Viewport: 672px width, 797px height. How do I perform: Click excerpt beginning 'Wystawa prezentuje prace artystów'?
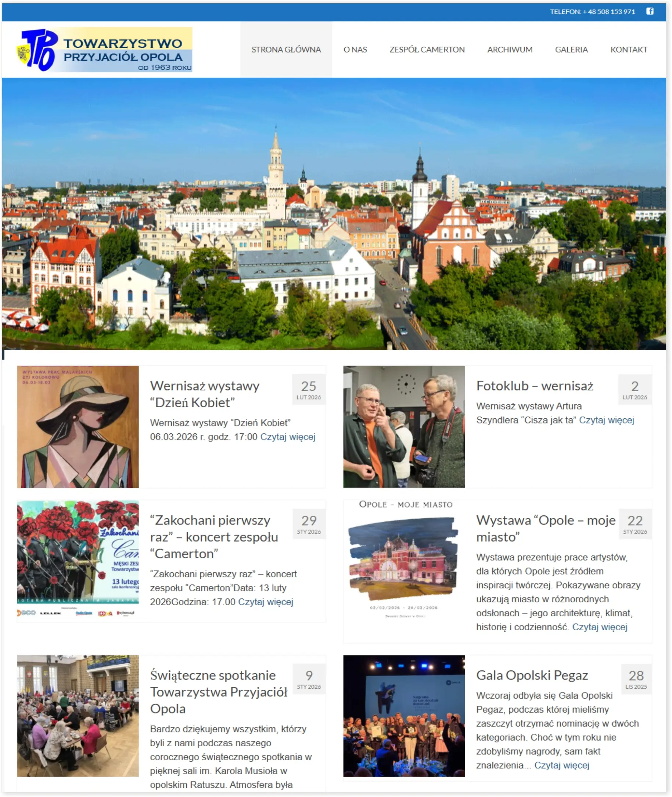pyautogui.click(x=558, y=592)
